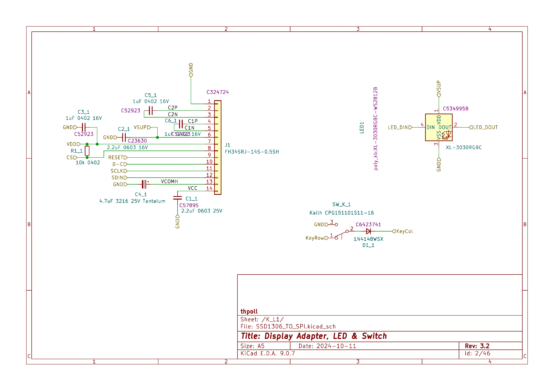Click the 'C5349958' part number text

pyautogui.click(x=455, y=109)
